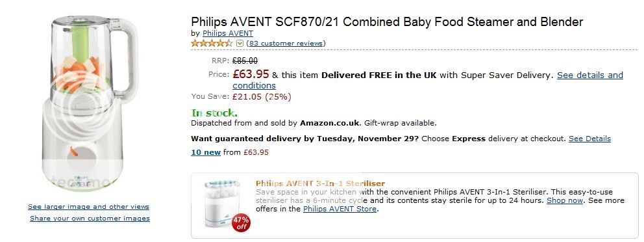Click the green In stock status
This screenshot has height=242, width=644.
tap(214, 113)
